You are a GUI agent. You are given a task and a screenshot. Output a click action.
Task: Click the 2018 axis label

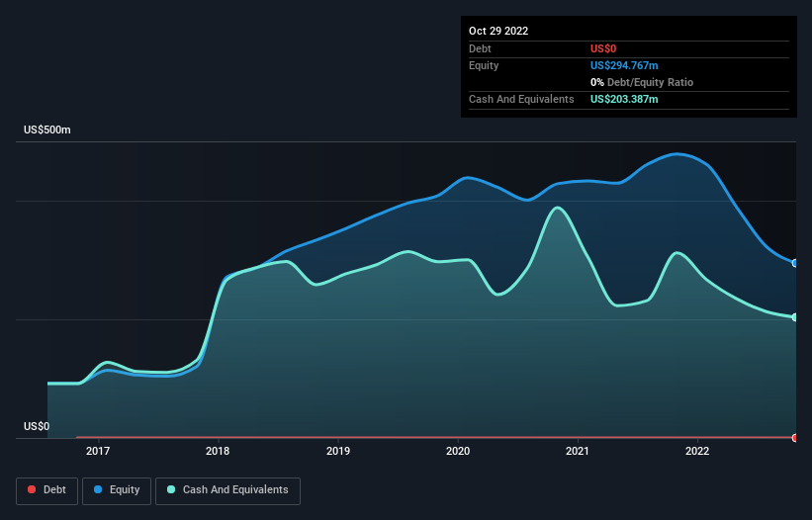pyautogui.click(x=218, y=451)
